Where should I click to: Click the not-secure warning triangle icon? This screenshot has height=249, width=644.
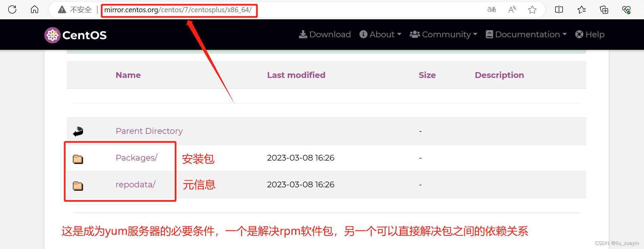click(62, 10)
